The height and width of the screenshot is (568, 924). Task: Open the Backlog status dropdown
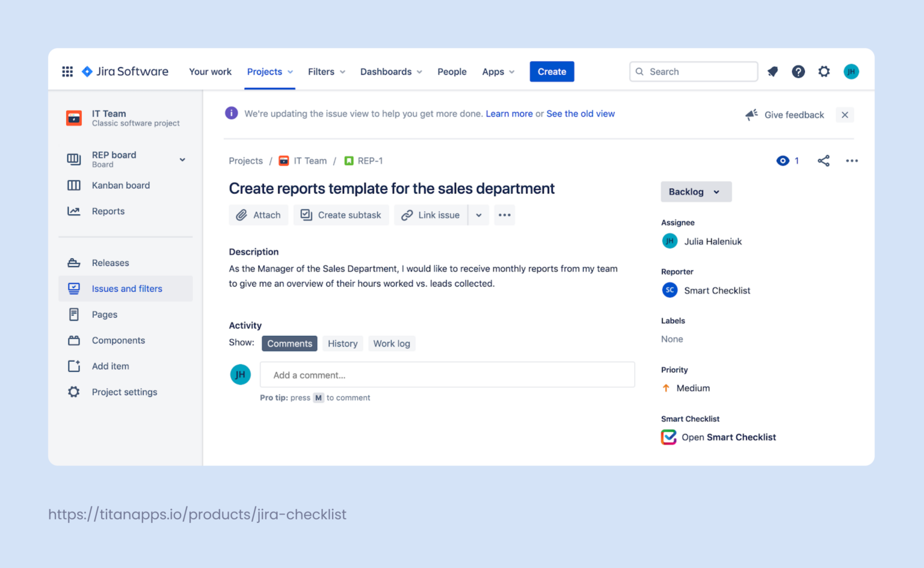(695, 192)
